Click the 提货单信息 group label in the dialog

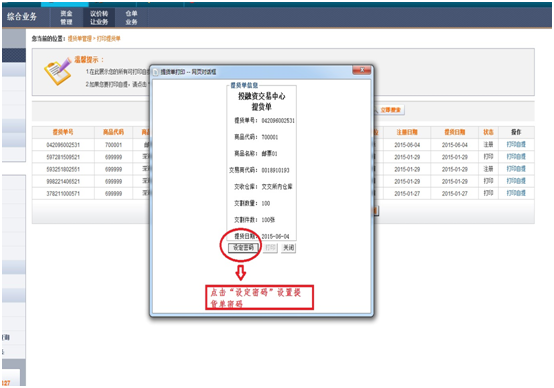[244, 85]
